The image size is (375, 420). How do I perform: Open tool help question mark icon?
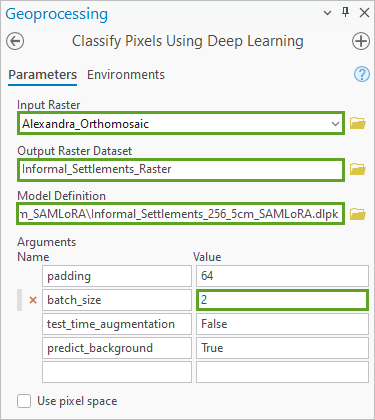pyautogui.click(x=362, y=74)
